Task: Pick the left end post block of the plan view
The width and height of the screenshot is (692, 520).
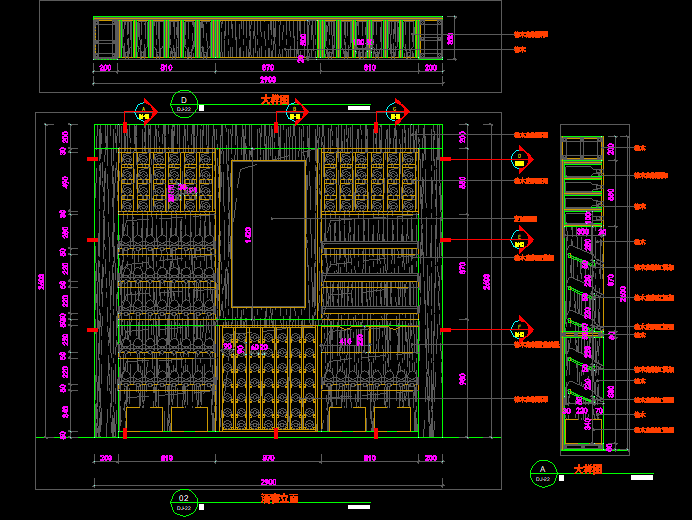Action: [105, 39]
